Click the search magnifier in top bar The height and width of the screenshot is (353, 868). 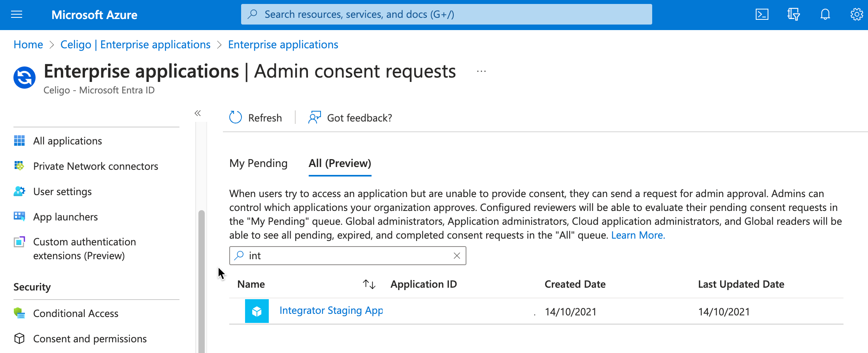(x=253, y=14)
